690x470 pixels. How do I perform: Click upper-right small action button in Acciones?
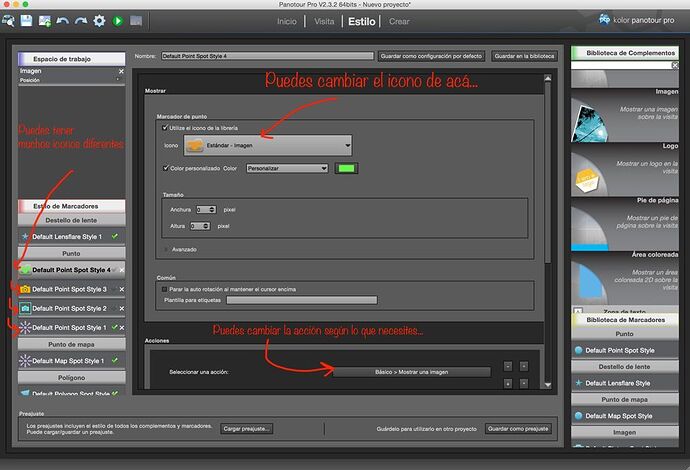pyautogui.click(x=524, y=366)
